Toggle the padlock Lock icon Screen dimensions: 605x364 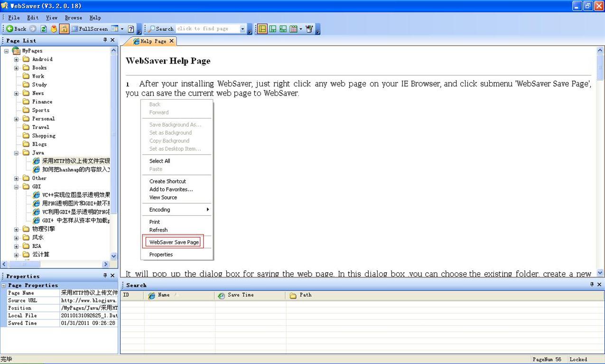64,29
